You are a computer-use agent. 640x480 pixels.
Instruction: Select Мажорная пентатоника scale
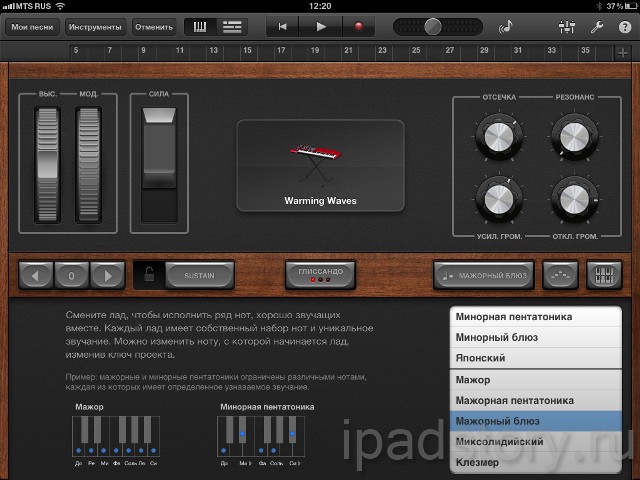536,401
